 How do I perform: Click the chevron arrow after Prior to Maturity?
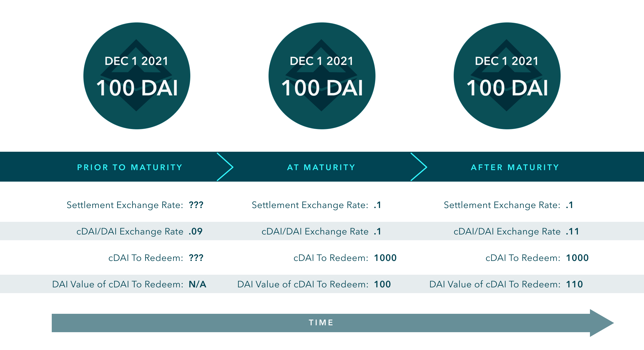coord(225,167)
